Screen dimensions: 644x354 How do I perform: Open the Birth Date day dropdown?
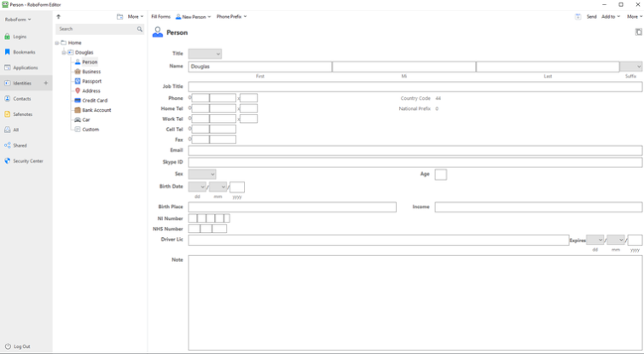(197, 187)
